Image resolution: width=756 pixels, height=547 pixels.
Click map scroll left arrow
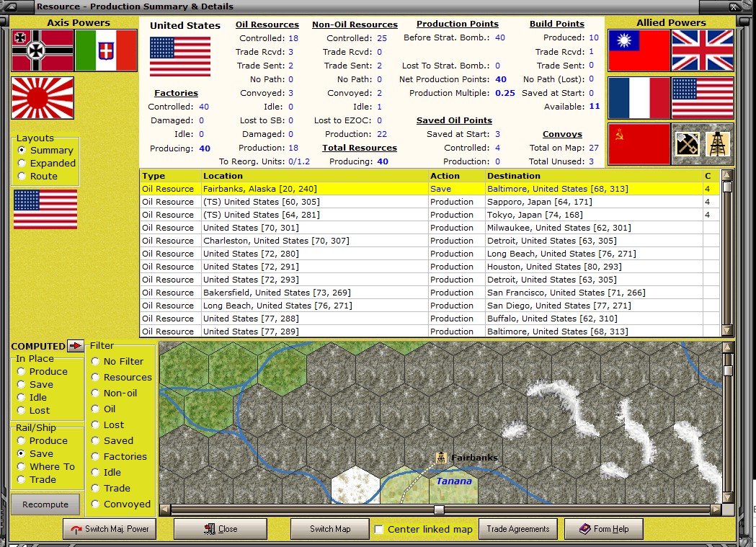[165, 510]
